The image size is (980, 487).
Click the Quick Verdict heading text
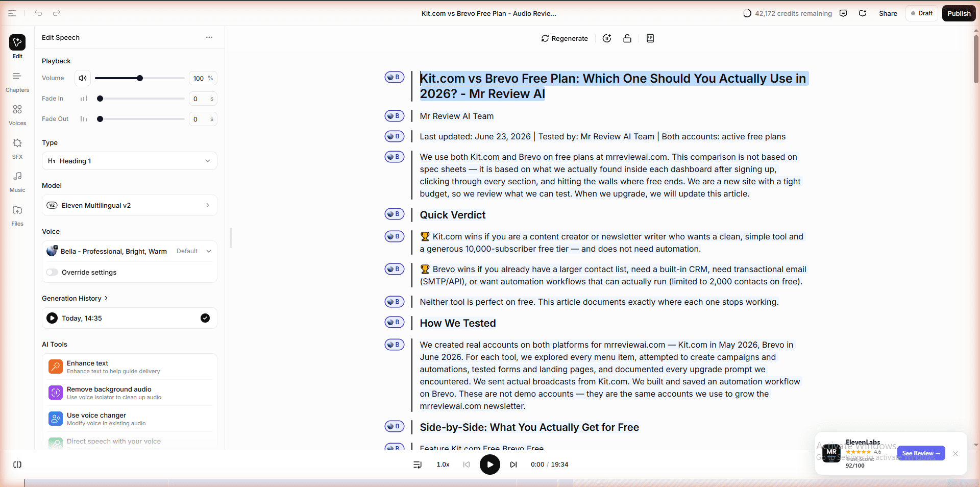pos(453,215)
